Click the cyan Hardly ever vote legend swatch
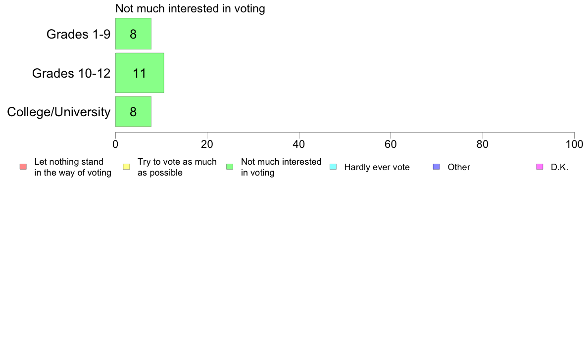 tap(333, 167)
